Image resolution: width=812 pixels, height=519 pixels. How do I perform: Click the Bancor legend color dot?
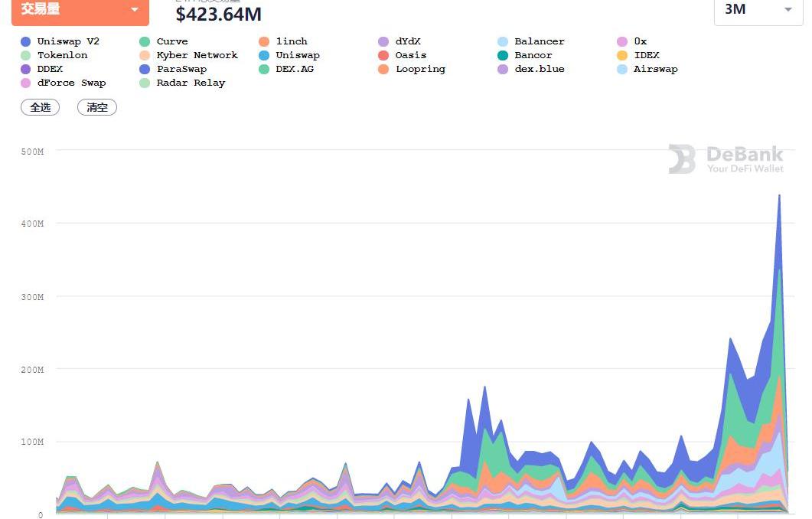click(503, 55)
